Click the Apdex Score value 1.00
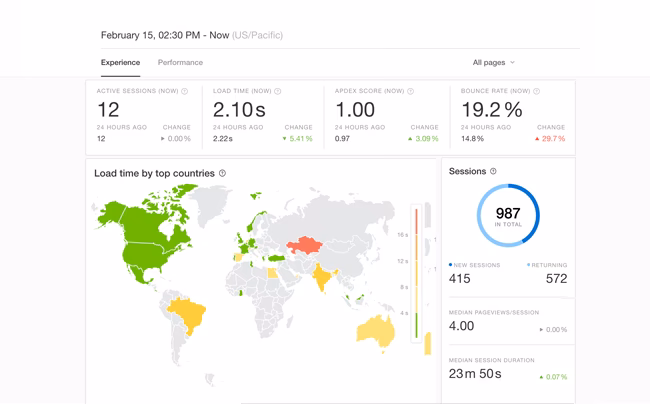The width and height of the screenshot is (650, 404). pyautogui.click(x=355, y=110)
